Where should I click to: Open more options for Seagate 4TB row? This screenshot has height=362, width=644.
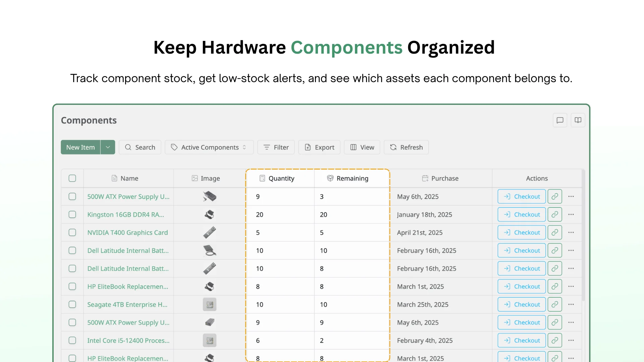(571, 304)
